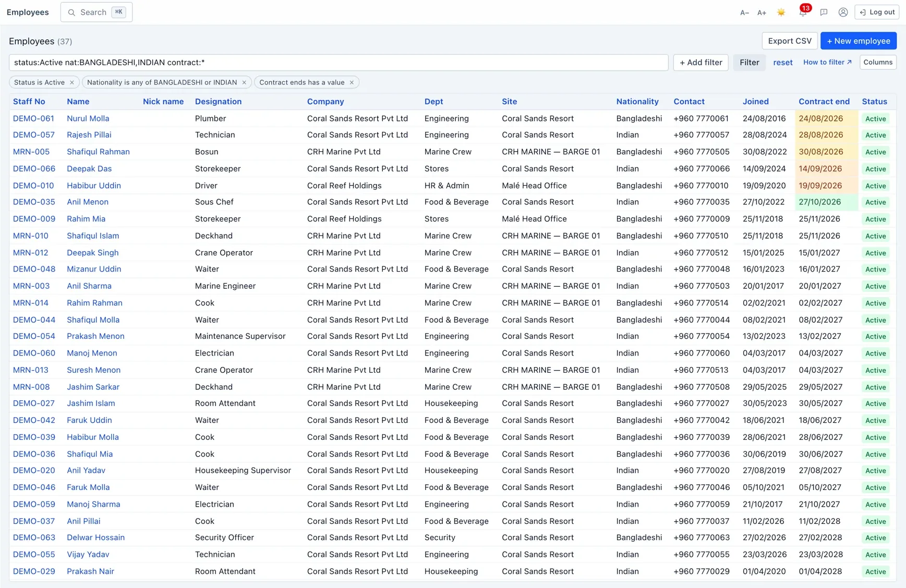Viewport: 906px width, 588px height.
Task: Open the chat messages icon
Action: pyautogui.click(x=824, y=13)
